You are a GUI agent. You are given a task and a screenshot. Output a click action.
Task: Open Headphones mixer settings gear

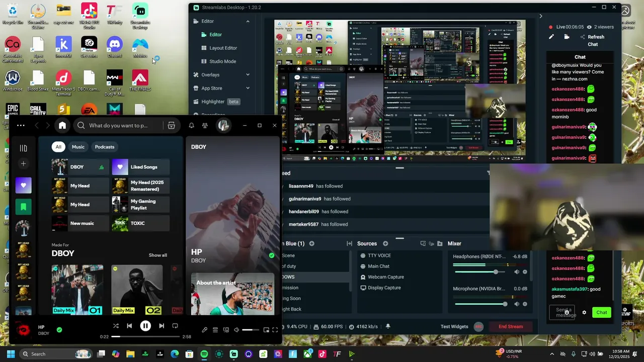[x=525, y=272]
